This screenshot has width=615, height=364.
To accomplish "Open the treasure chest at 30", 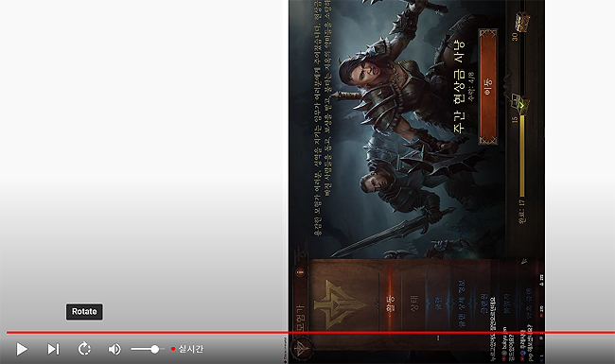I will (x=522, y=22).
